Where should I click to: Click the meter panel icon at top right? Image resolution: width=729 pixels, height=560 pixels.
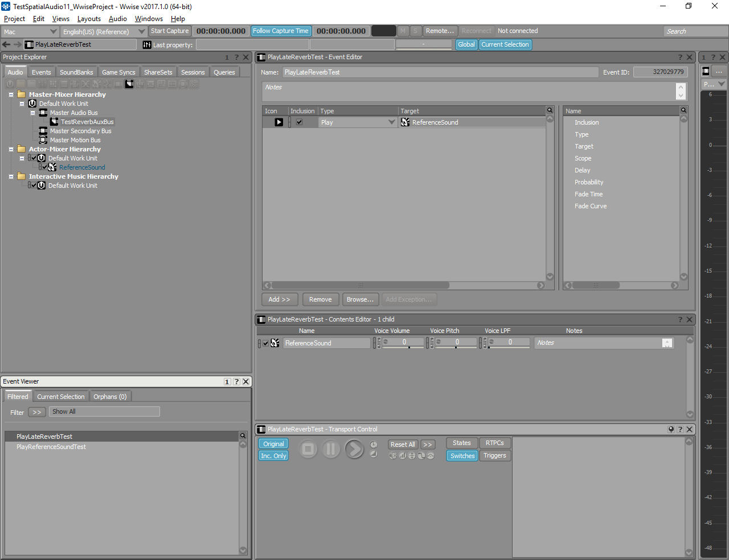pos(706,71)
